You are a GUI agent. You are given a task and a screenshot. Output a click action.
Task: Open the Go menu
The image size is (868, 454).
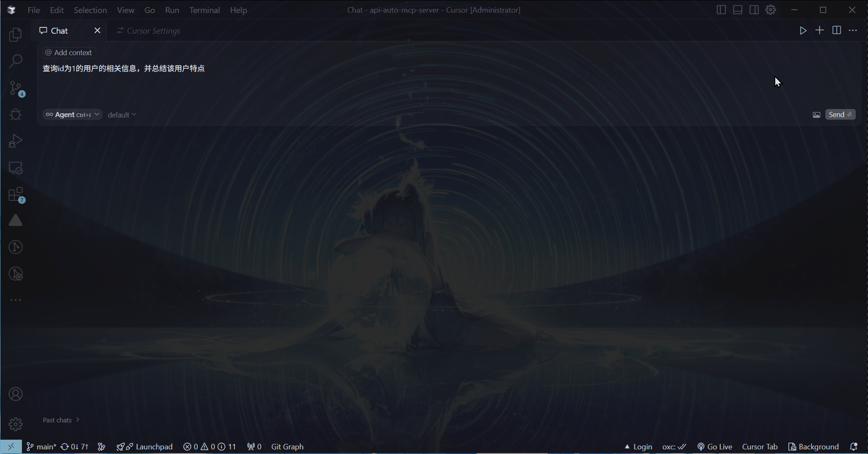[150, 10]
